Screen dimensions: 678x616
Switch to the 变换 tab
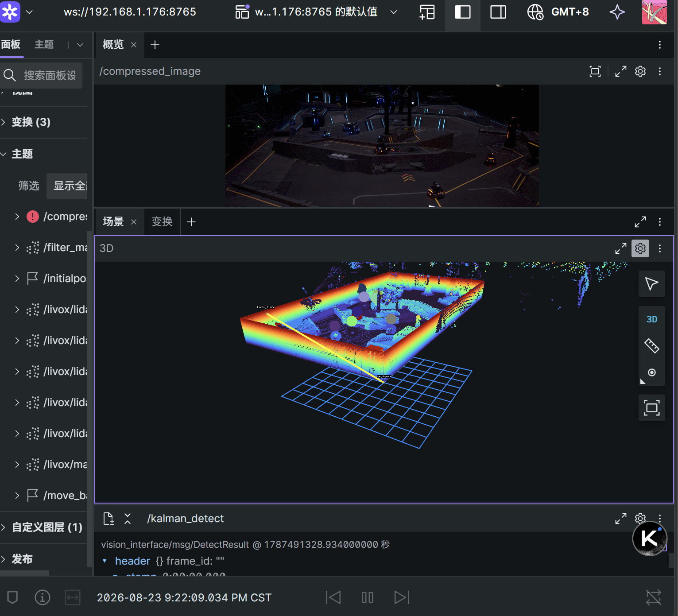point(162,222)
